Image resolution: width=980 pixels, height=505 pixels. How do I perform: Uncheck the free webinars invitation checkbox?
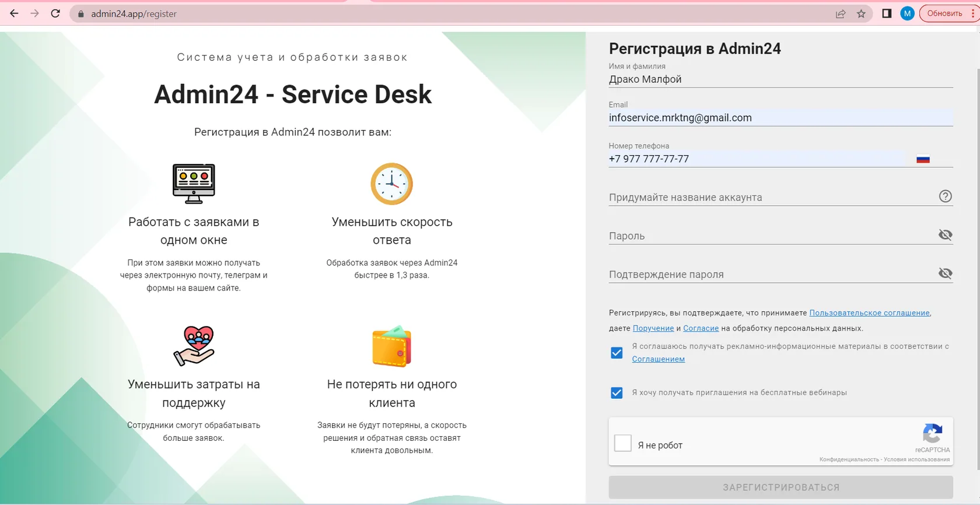(617, 392)
